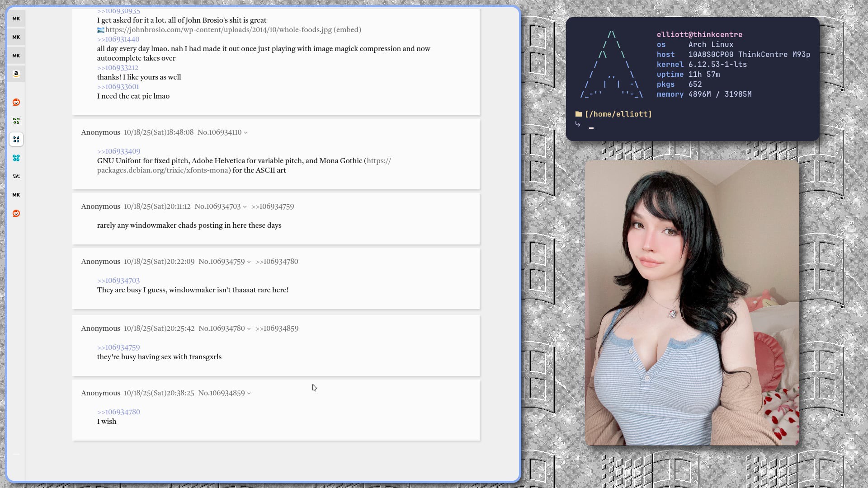Switch to the green clover 4chan tab
The width and height of the screenshot is (868, 488).
16,121
